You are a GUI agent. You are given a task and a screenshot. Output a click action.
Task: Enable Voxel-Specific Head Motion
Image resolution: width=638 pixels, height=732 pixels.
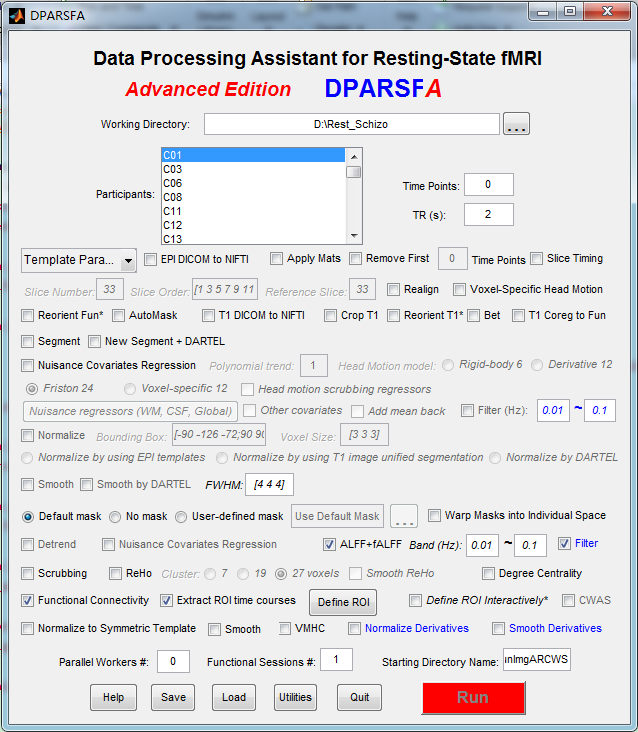[459, 289]
